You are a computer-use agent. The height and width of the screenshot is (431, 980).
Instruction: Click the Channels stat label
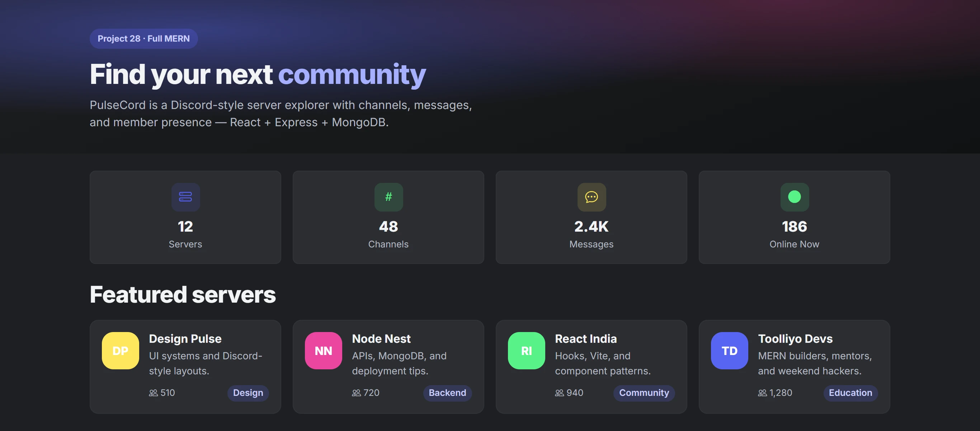pyautogui.click(x=388, y=244)
